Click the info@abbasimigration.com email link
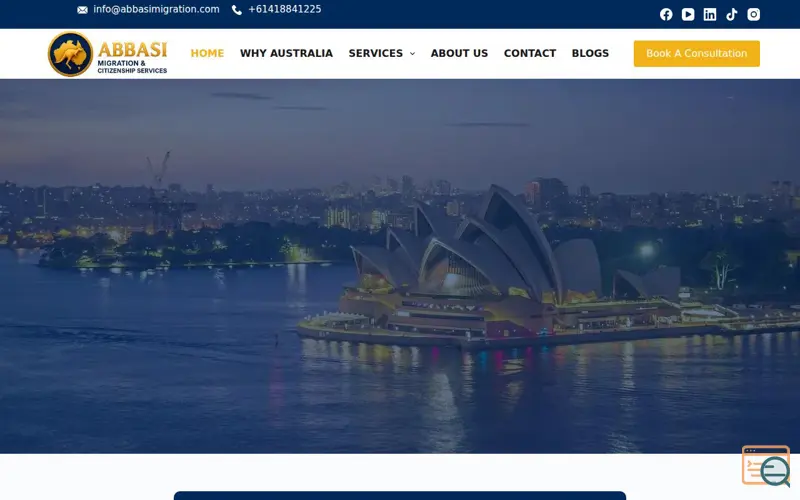This screenshot has width=800, height=500. (156, 9)
